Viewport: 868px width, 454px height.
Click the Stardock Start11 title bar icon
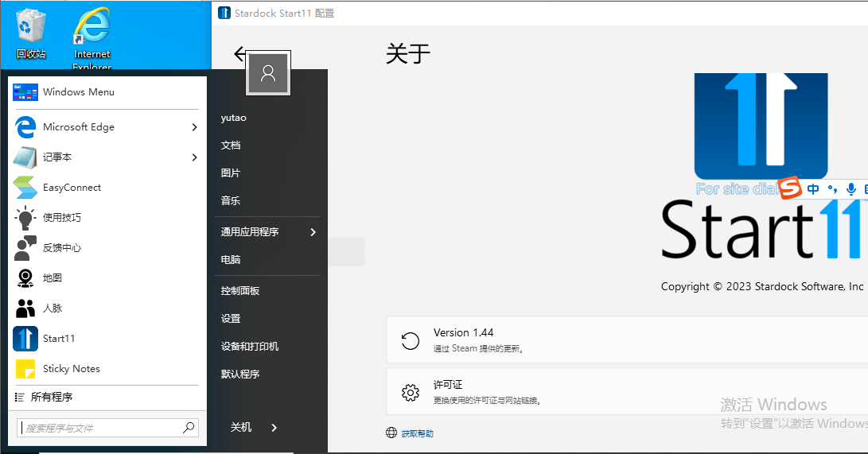tap(224, 13)
